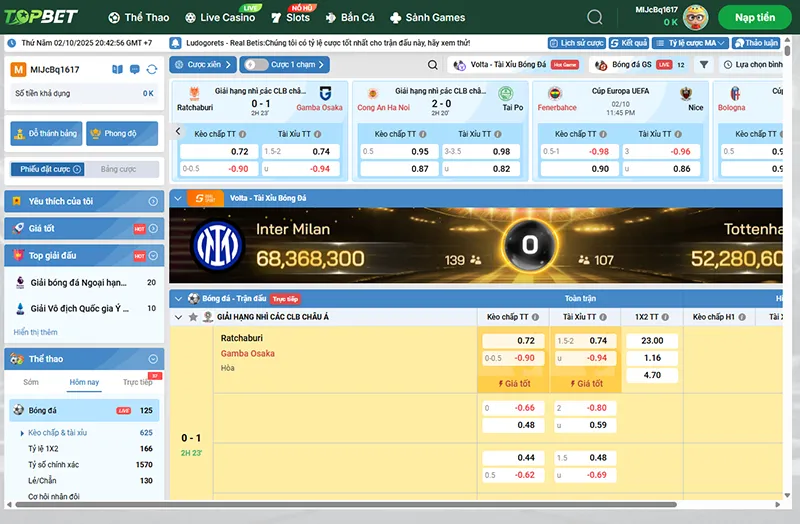This screenshot has height=524, width=800.
Task: Open Giải bóng đá Ngoại hạng league row
Action: click(x=85, y=283)
